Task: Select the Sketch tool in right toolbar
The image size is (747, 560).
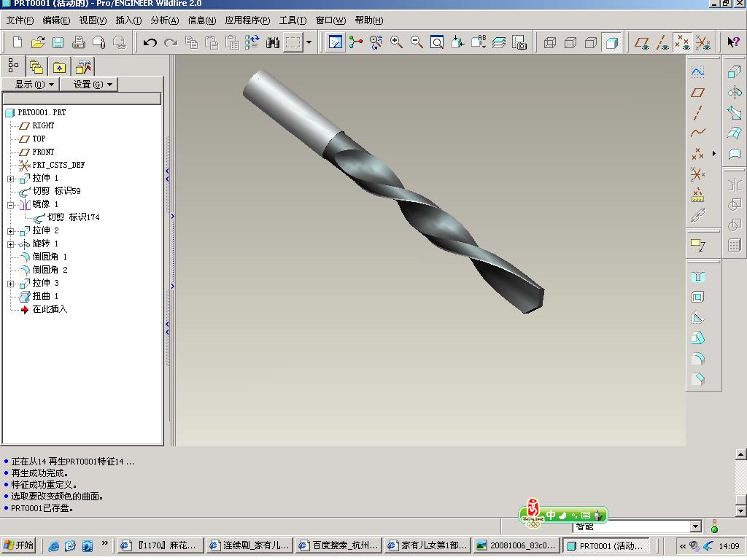Action: (697, 72)
